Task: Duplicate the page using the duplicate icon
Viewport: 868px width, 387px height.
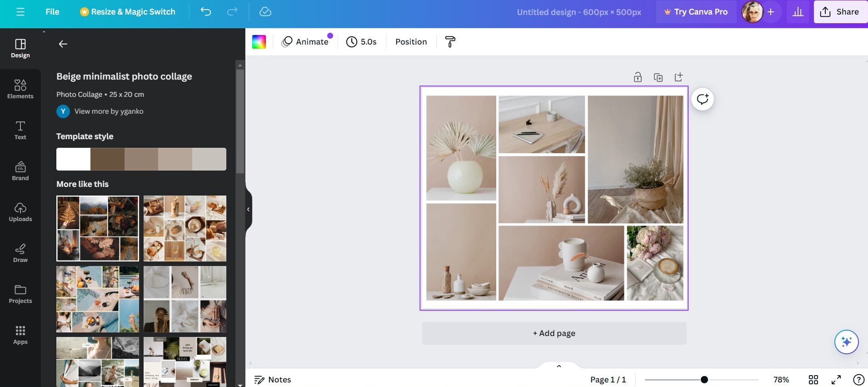Action: 658,77
